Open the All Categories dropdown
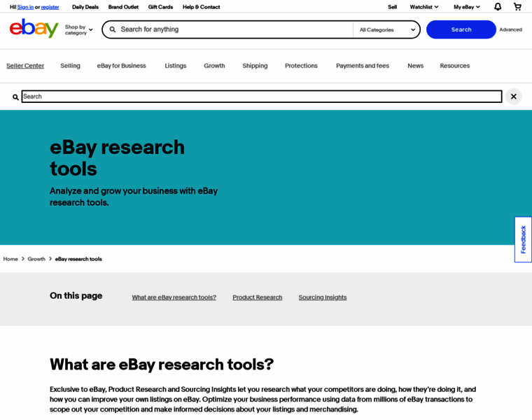Image resolution: width=532 pixels, height=420 pixels. [x=387, y=30]
